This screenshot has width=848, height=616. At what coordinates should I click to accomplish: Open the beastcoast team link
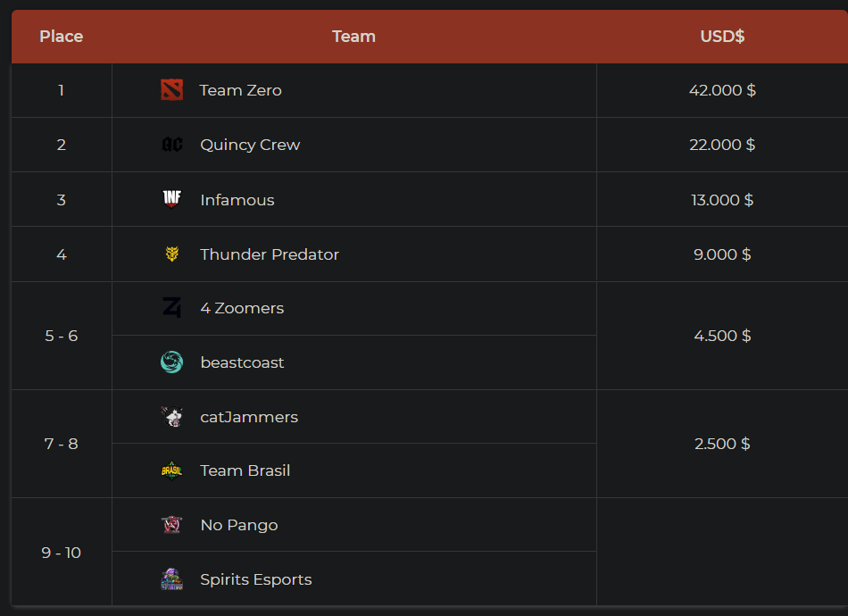pyautogui.click(x=242, y=362)
